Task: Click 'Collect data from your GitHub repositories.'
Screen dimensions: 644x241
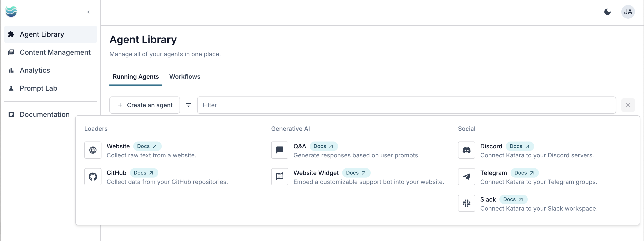Action: [x=167, y=182]
